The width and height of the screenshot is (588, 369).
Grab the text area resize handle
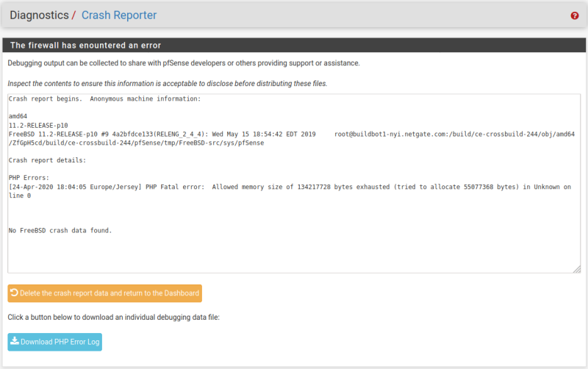[x=577, y=269]
